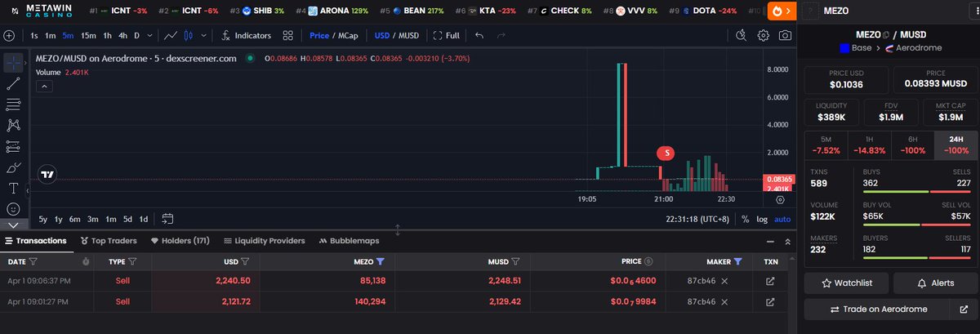Add a symbol to compare with plus icon
Image resolution: width=980 pixels, height=334 pixels.
[9, 36]
